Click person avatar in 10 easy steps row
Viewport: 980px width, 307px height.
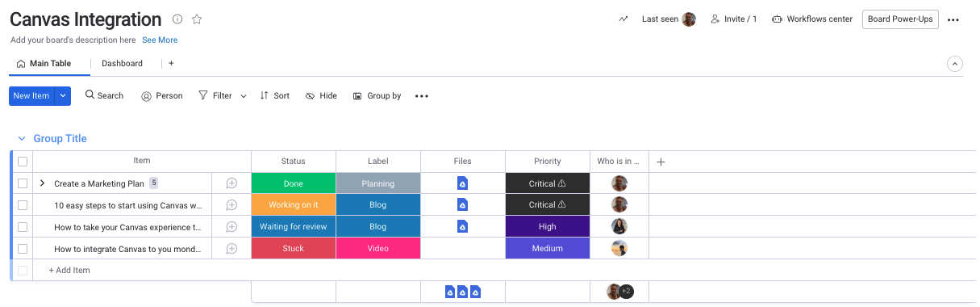(619, 205)
